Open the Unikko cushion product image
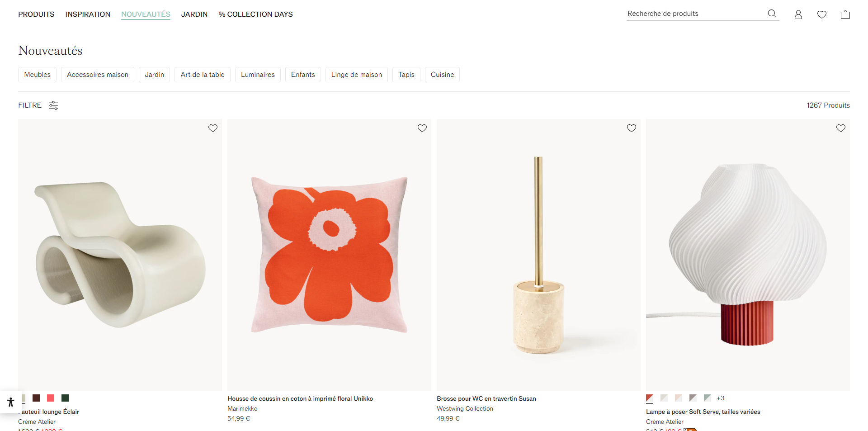 (329, 255)
